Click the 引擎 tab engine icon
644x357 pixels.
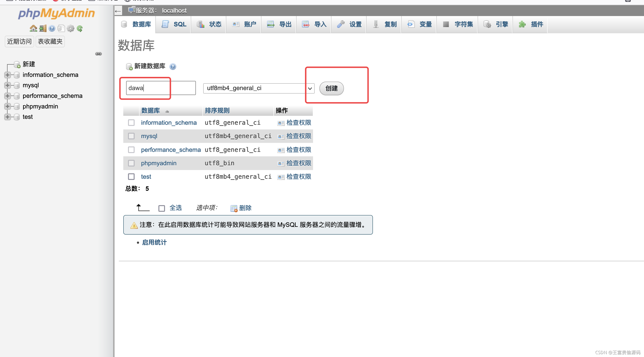(487, 24)
